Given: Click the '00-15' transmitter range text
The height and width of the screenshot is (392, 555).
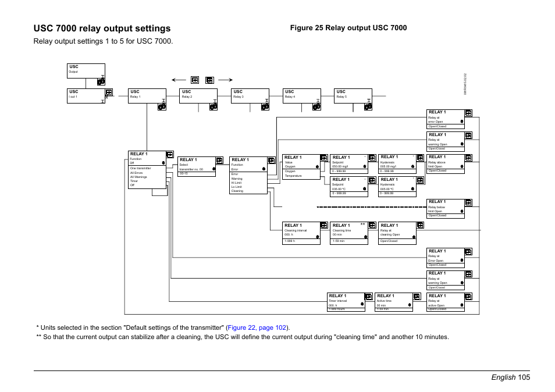Looking at the screenshot, I should pos(184,174).
